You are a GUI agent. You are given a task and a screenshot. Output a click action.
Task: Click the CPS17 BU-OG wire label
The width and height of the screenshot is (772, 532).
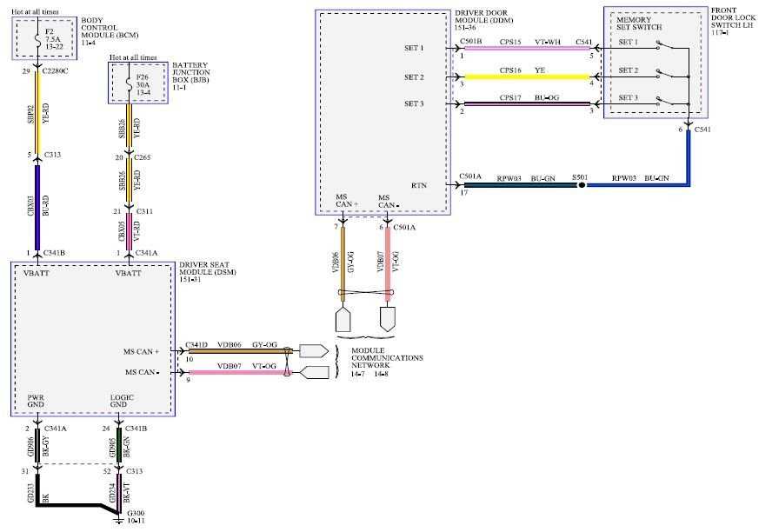529,97
